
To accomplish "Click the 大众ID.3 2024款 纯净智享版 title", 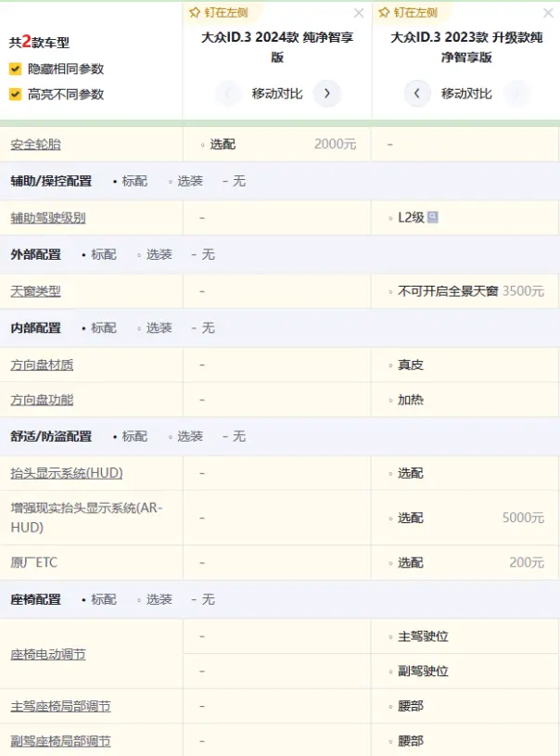I will [x=277, y=46].
